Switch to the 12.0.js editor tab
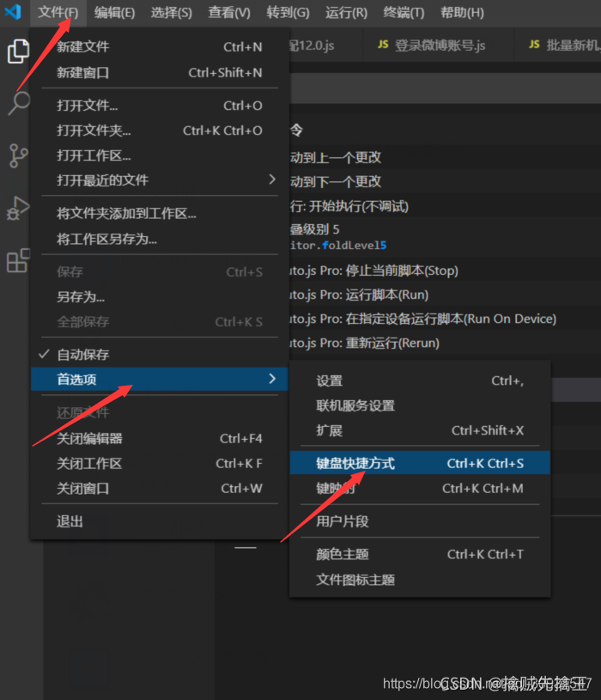Screen dimensions: 601x700 325,45
